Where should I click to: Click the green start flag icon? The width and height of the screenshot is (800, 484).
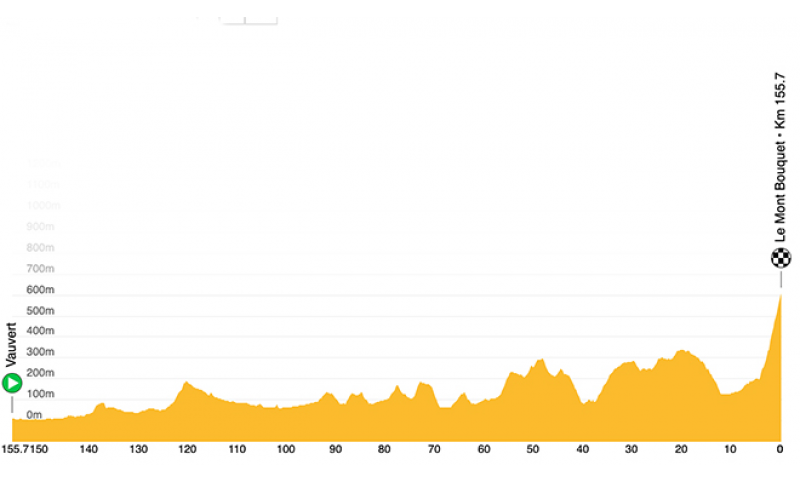(12, 383)
